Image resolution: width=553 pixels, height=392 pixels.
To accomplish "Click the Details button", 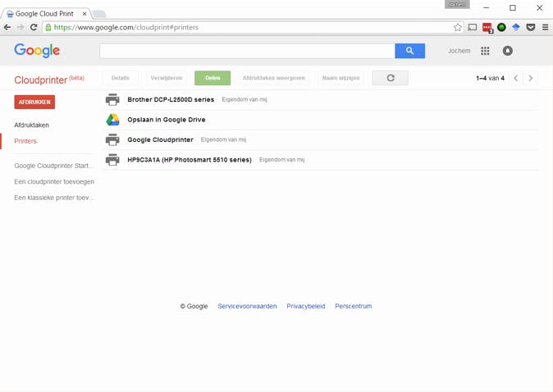I will click(x=121, y=78).
